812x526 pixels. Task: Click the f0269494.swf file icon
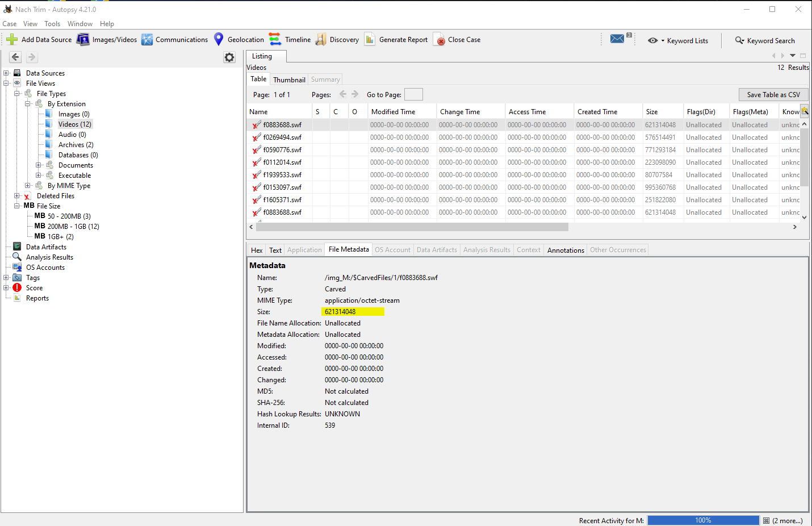pos(257,137)
